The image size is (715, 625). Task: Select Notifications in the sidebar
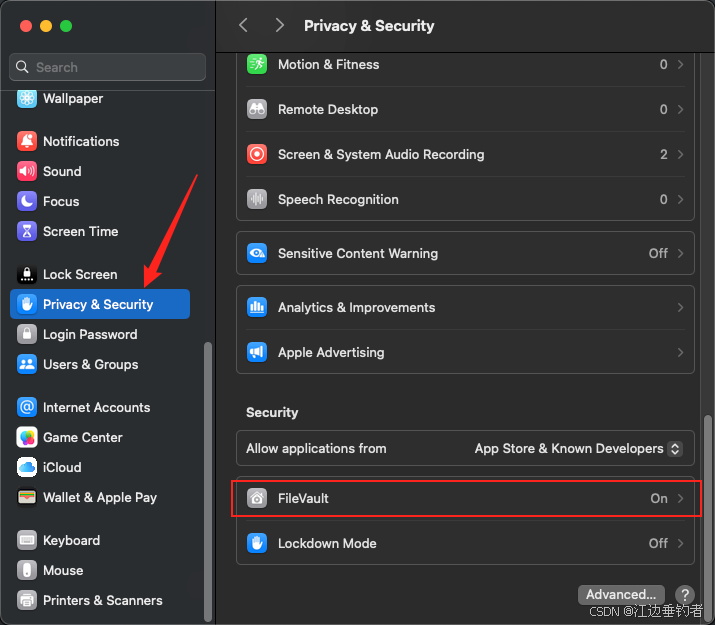point(100,141)
